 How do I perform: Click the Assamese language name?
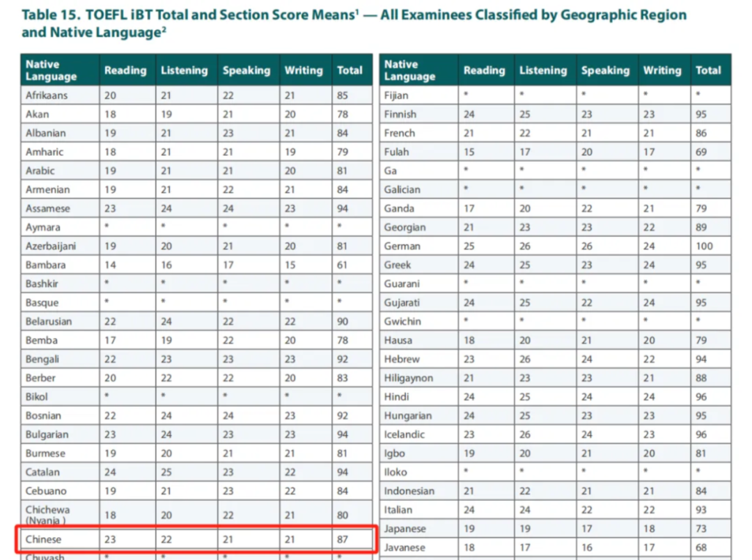pyautogui.click(x=47, y=208)
